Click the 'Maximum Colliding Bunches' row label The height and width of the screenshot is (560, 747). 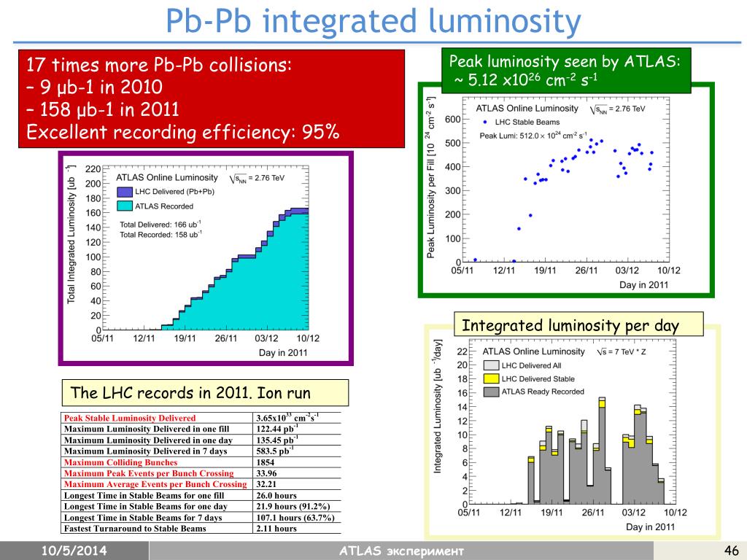tap(120, 462)
